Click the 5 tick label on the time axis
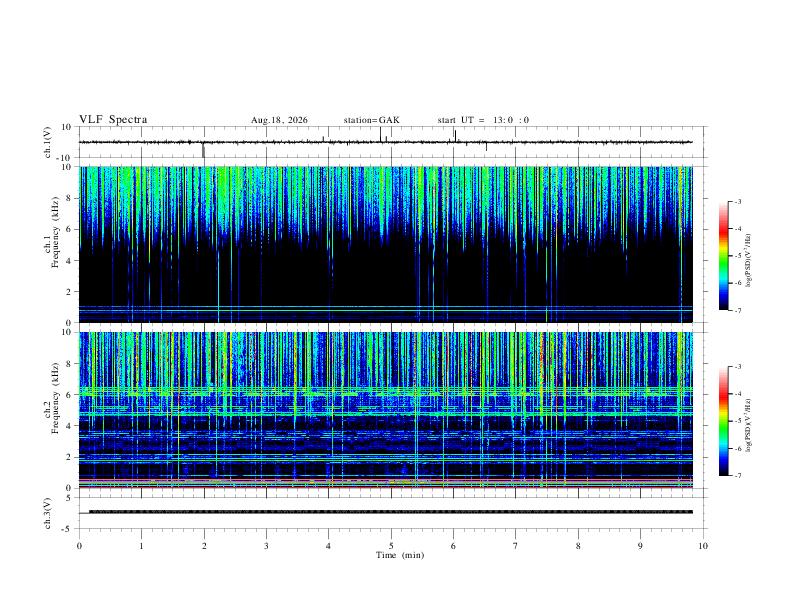The height and width of the screenshot is (612, 792). 391,546
